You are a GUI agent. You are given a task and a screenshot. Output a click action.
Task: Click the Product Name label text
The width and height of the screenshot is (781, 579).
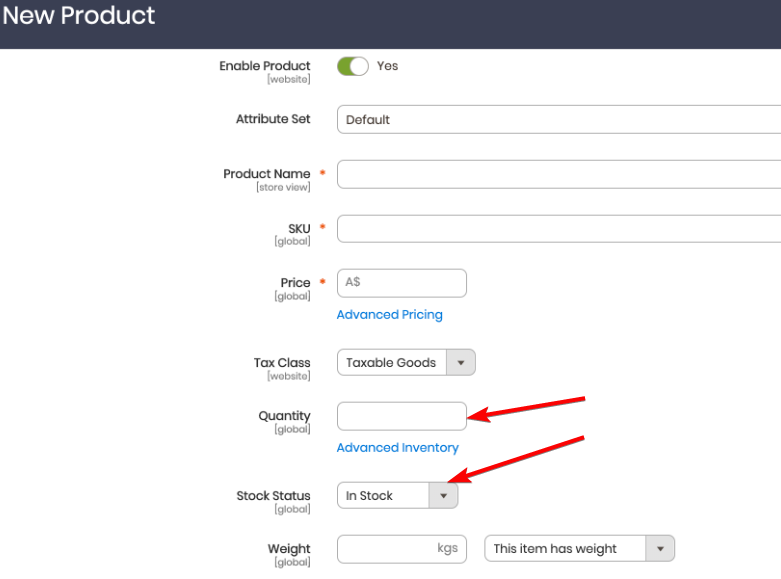266,174
